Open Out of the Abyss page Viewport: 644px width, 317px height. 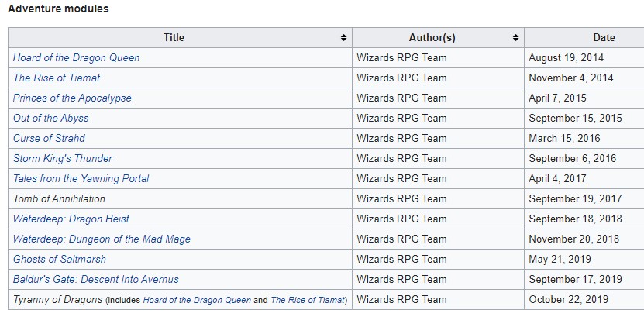coord(50,119)
